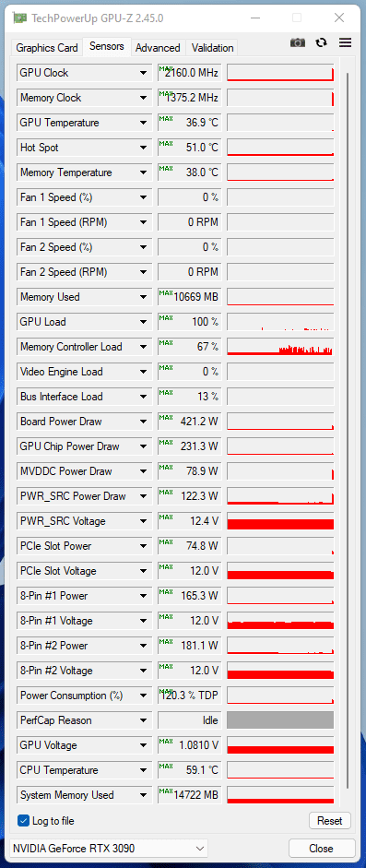Click the GPU Temperature value 36.9 °C
Viewport: 366px width, 868px height.
(x=190, y=123)
